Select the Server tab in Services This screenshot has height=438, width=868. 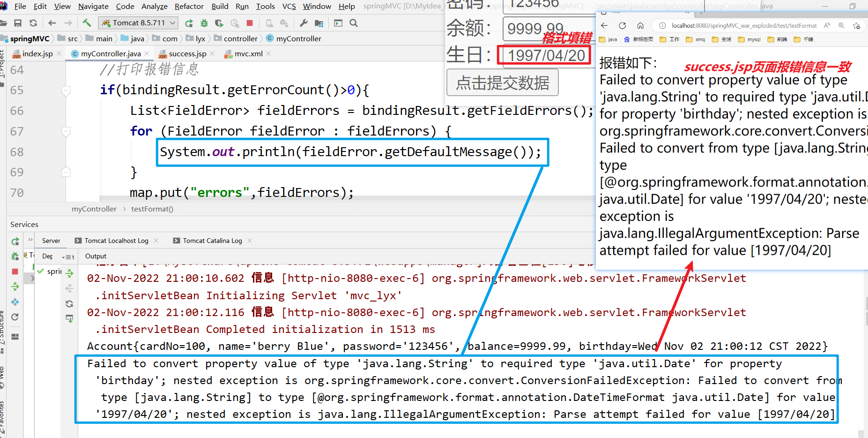51,241
